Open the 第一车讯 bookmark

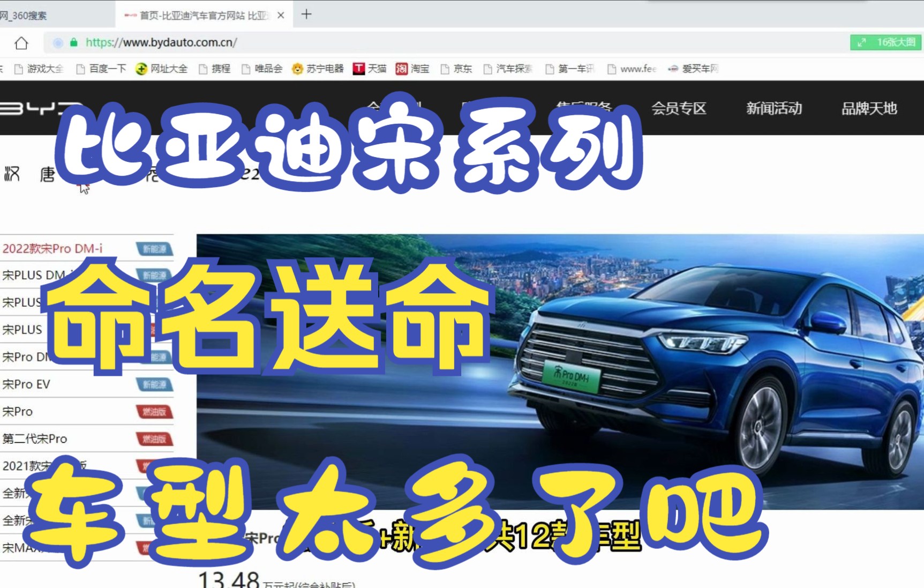tap(570, 69)
